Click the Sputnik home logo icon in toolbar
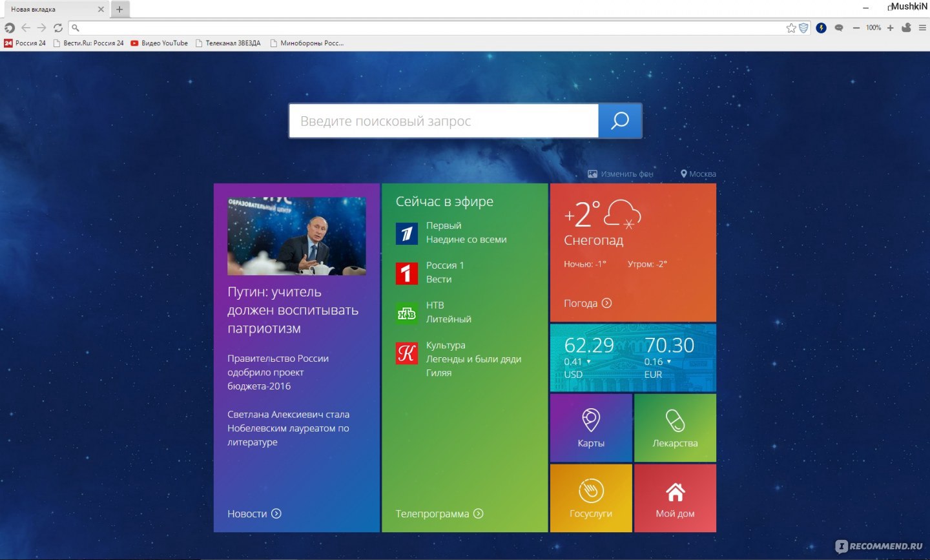 (x=9, y=28)
